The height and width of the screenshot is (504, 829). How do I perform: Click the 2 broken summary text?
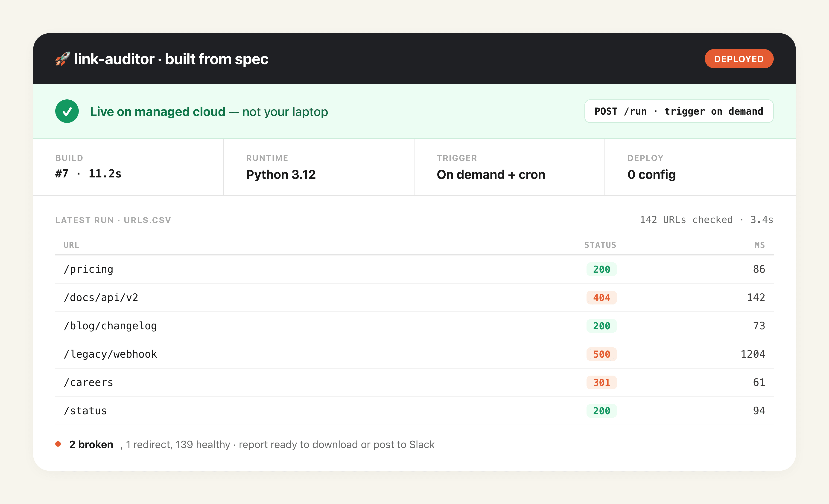pos(91,444)
